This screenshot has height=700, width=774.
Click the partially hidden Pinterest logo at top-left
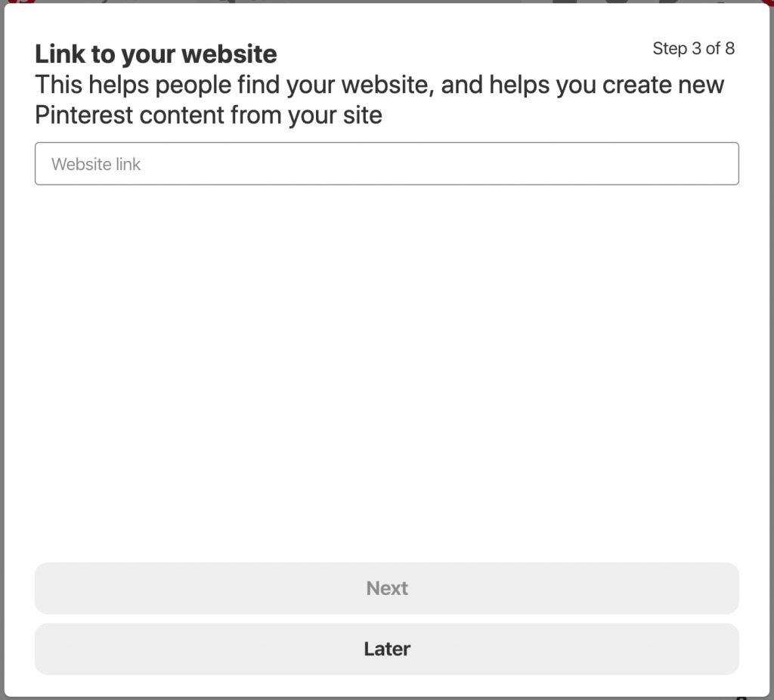coord(21,2)
